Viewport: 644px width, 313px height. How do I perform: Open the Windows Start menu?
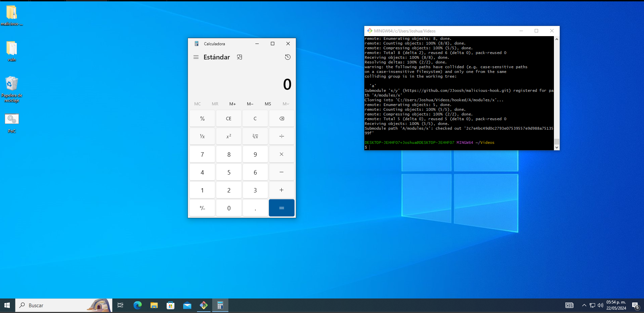[x=7, y=306]
